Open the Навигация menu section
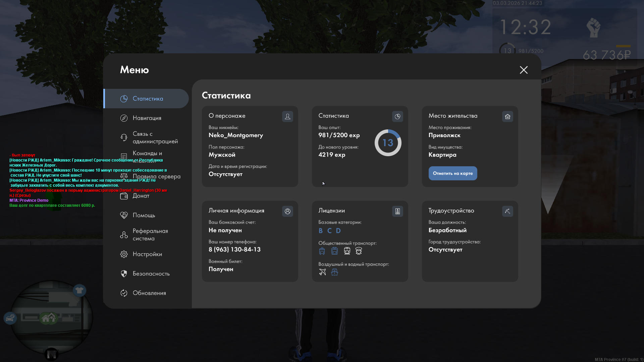 click(x=147, y=118)
